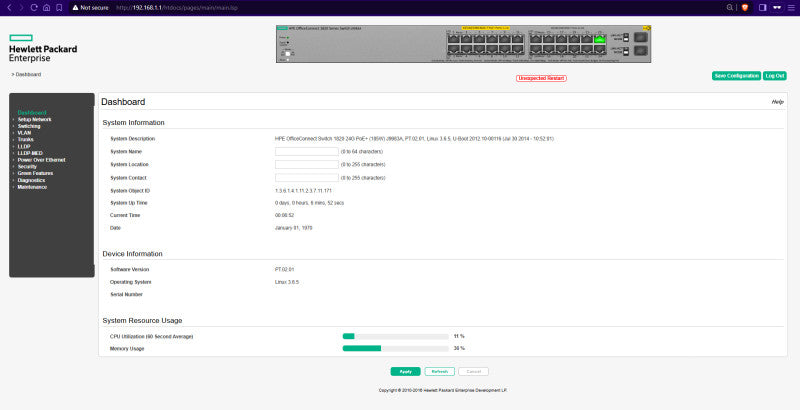The height and width of the screenshot is (410, 800).
Task: Click the Apply button
Action: click(406, 371)
